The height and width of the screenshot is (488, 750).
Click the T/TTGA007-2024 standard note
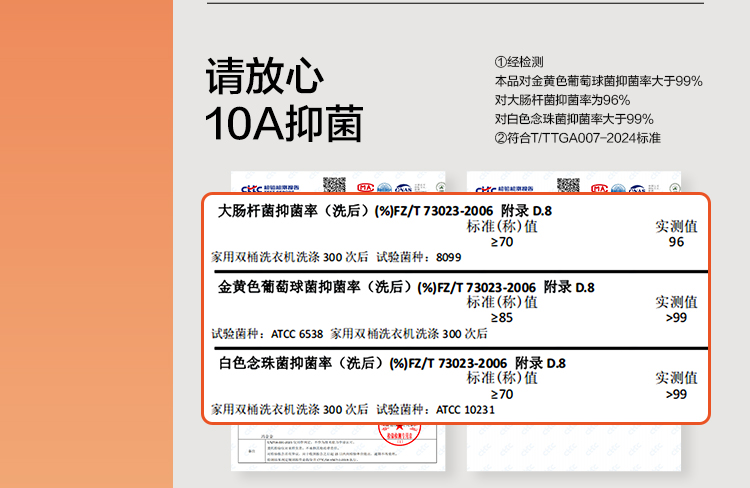(x=577, y=138)
